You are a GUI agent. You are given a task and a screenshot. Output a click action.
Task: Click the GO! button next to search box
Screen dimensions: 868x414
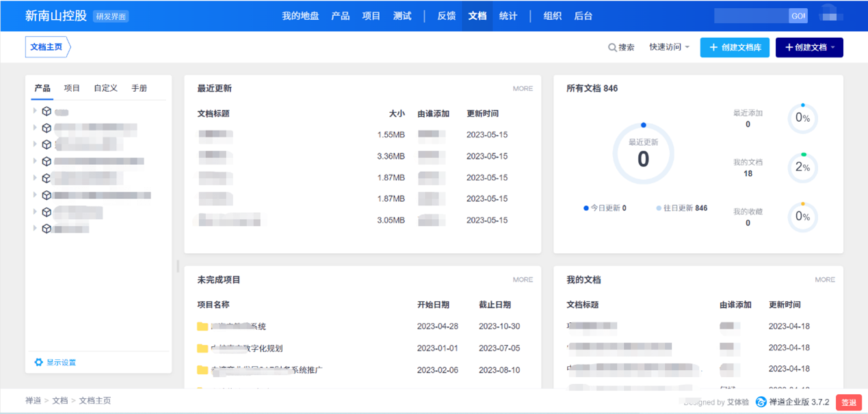[798, 16]
